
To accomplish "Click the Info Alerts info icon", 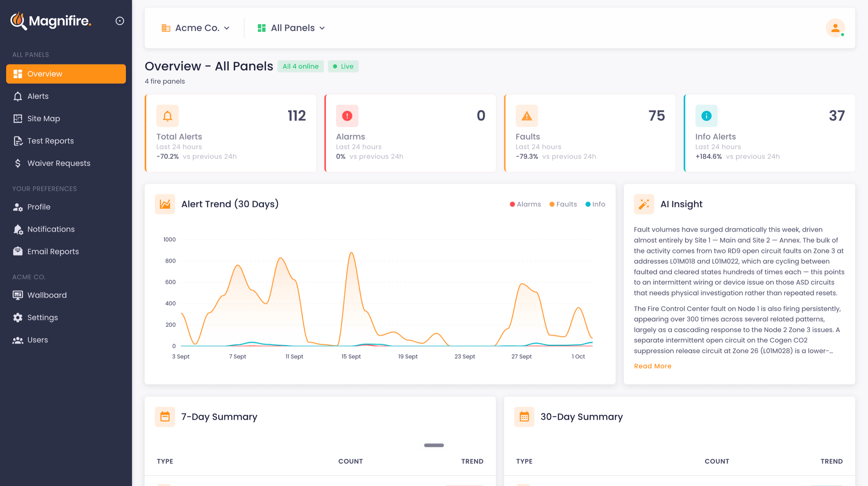I will [x=706, y=116].
